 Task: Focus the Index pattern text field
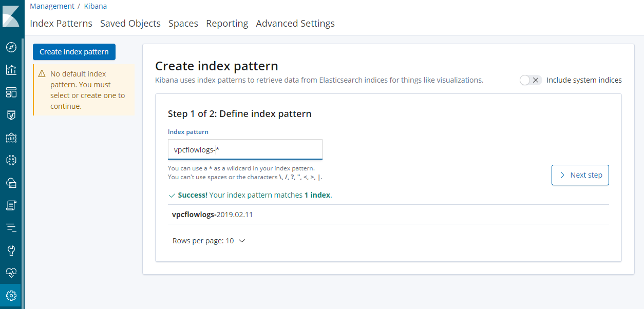click(x=245, y=149)
